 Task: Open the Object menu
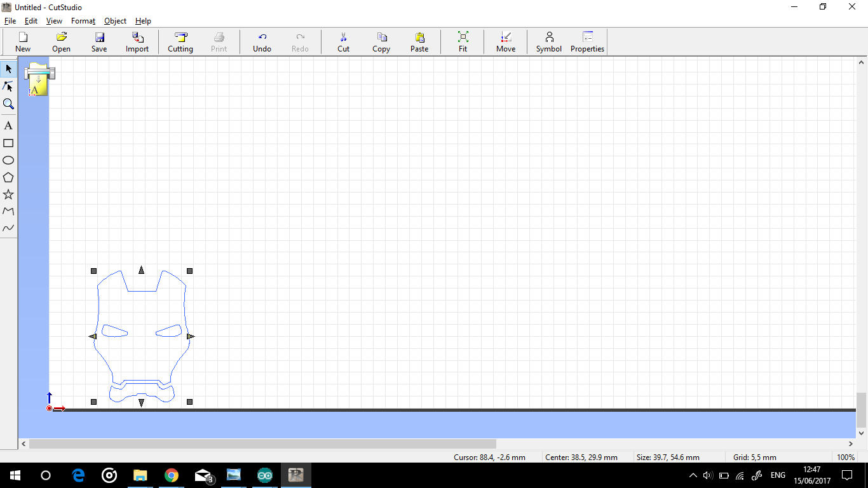pos(115,21)
